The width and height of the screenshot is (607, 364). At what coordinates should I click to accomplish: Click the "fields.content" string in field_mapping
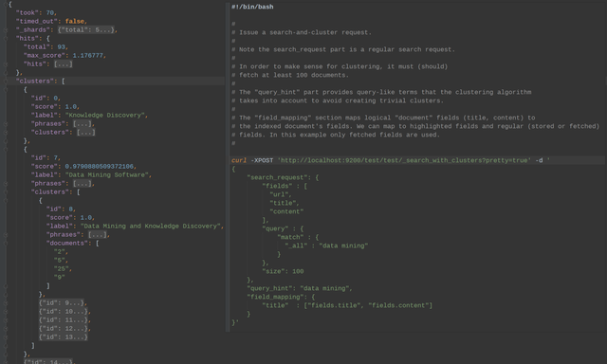398,305
